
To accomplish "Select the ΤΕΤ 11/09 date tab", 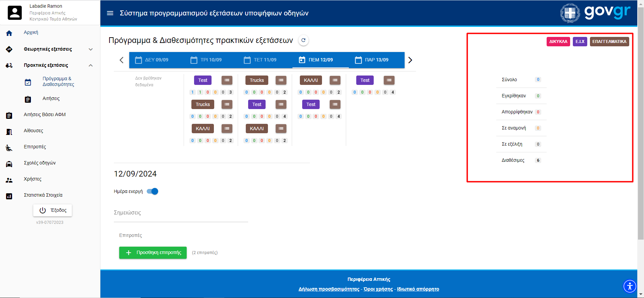I will click(260, 60).
